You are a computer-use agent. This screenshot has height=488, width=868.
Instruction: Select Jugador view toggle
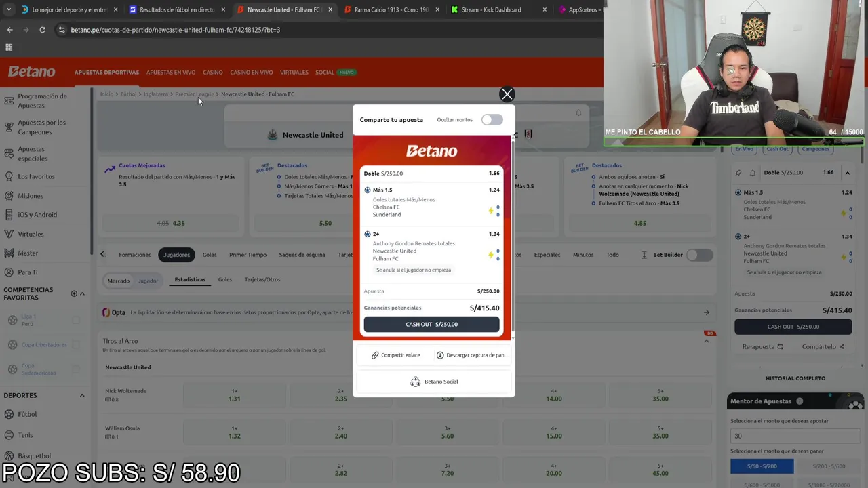(148, 281)
